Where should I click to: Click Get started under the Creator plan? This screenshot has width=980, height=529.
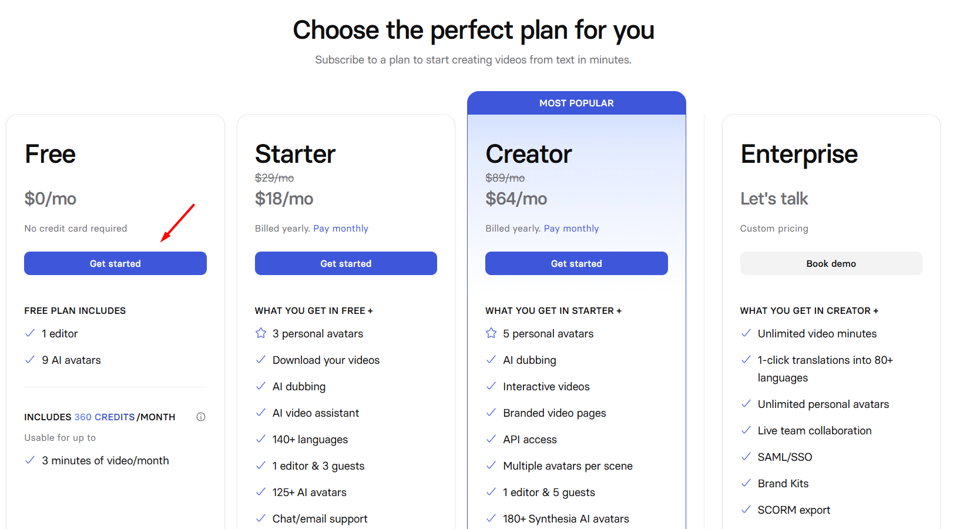coord(576,263)
